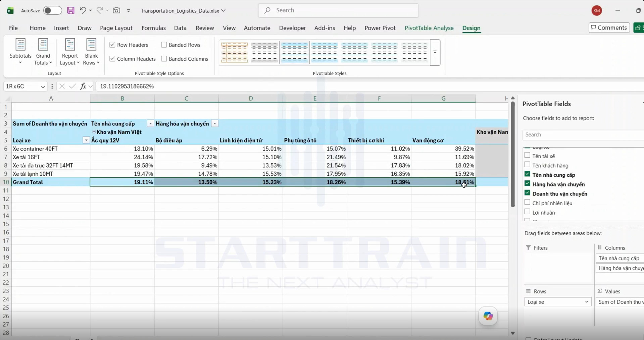The width and height of the screenshot is (644, 340).
Task: Click the formula bar Enter checkmark icon
Action: click(x=72, y=86)
